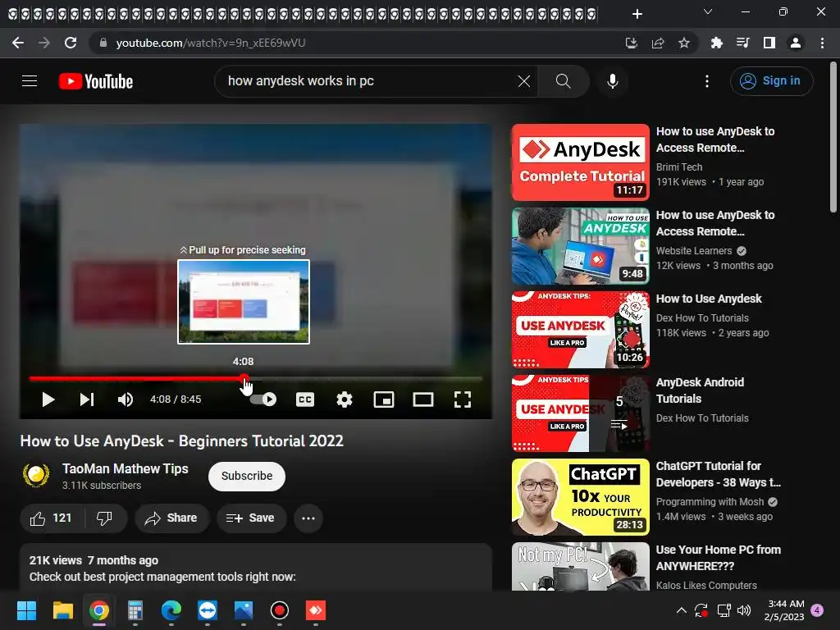This screenshot has width=840, height=630.
Task: Open the screen recorder taskbar icon
Action: coord(280,610)
